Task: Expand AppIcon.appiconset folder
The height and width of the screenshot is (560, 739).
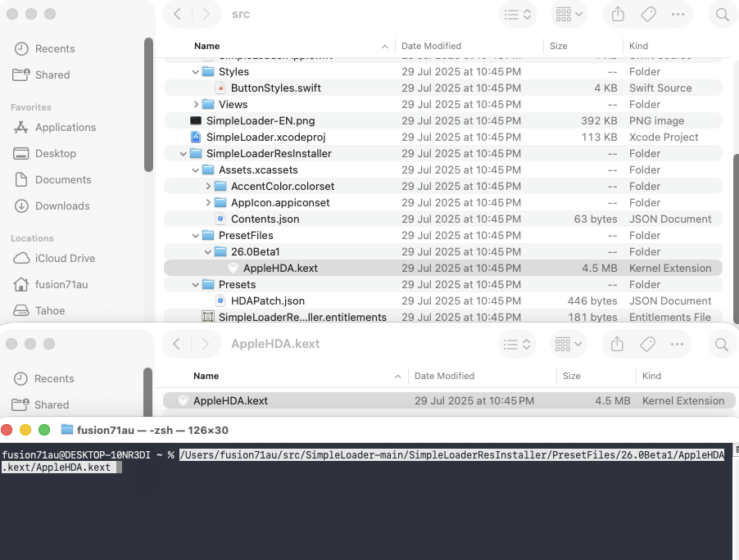Action: coord(208,203)
